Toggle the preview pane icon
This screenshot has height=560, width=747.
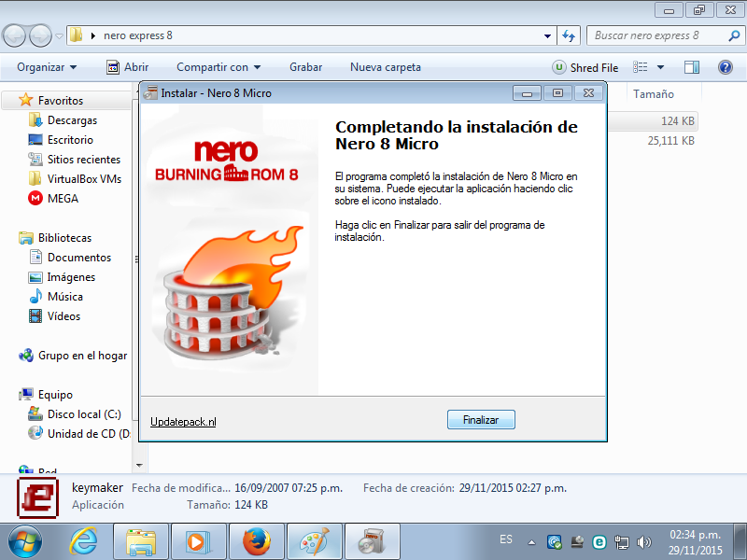point(692,67)
